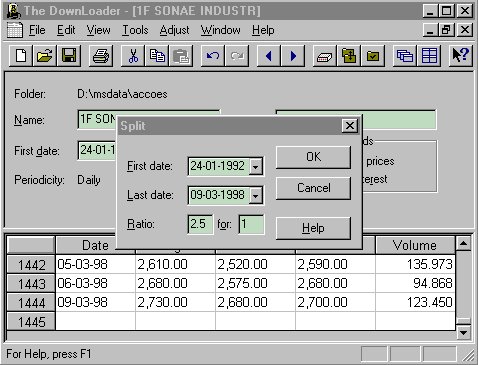
Task: Click the New file toolbar icon
Action: pyautogui.click(x=21, y=56)
